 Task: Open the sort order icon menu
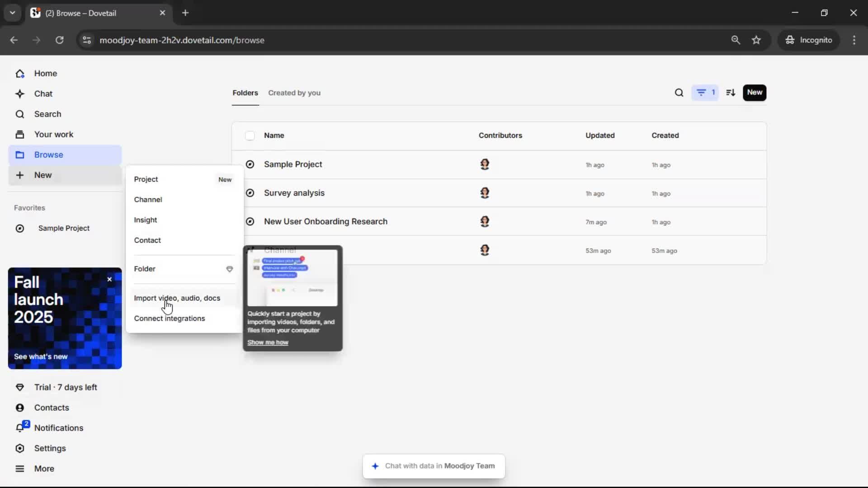731,93
